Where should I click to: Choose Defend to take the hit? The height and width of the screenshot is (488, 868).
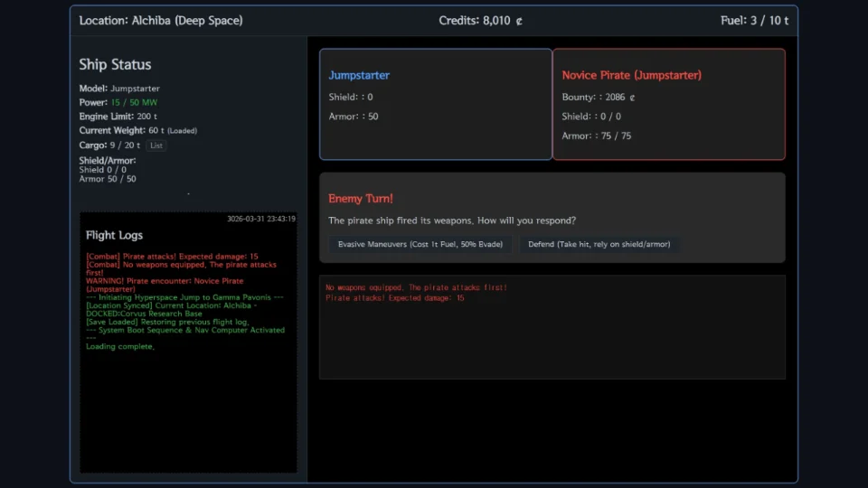coord(599,244)
